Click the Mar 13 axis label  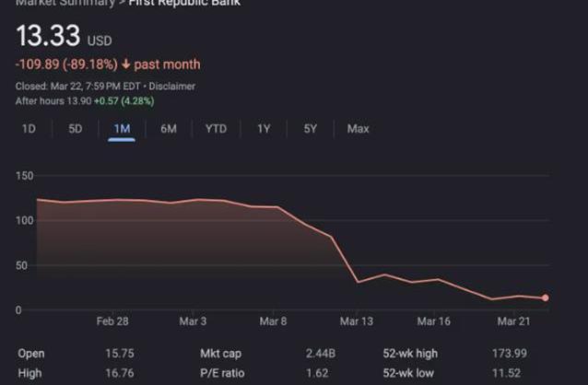tap(356, 321)
